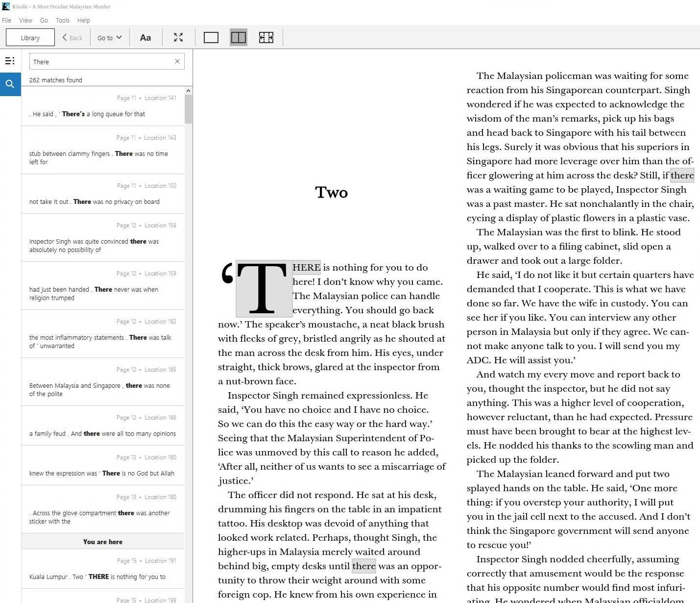Open result 'there was none of the polite'
Screen dimensions: 700x603
pos(103,381)
